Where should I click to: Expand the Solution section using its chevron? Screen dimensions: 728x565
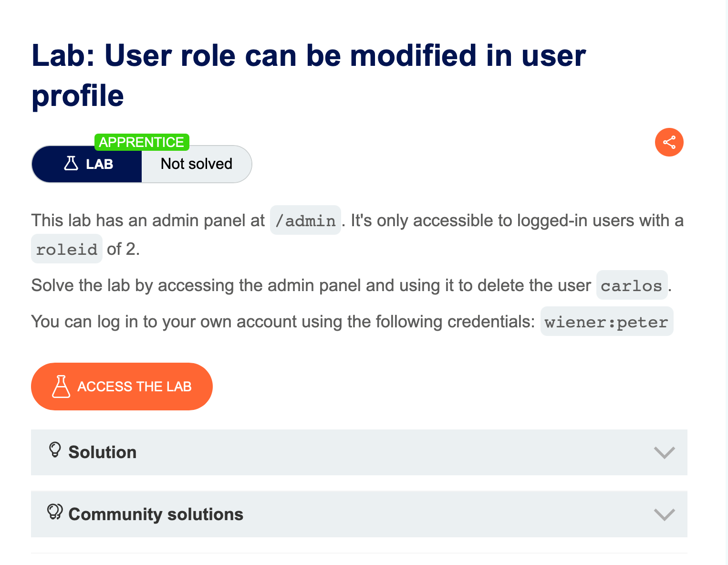pyautogui.click(x=664, y=452)
